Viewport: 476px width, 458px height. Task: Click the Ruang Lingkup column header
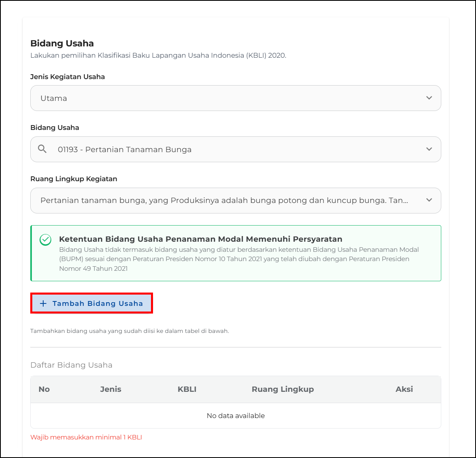(x=283, y=389)
